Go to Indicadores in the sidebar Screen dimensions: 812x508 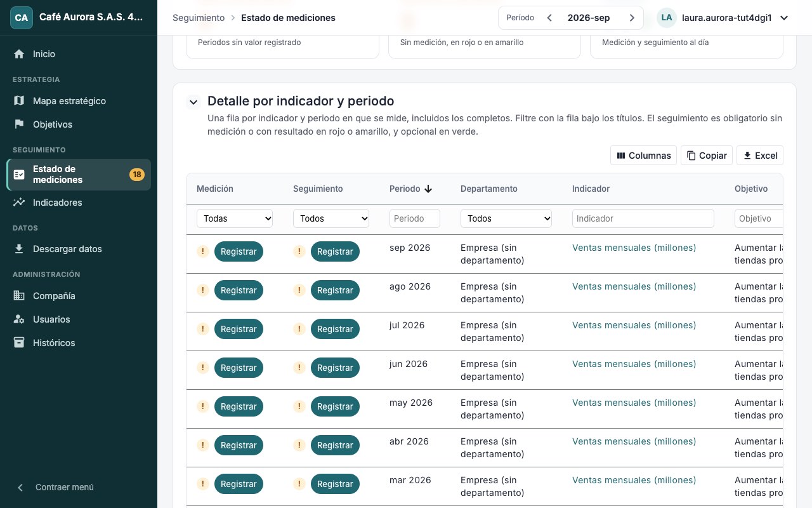[79, 203]
